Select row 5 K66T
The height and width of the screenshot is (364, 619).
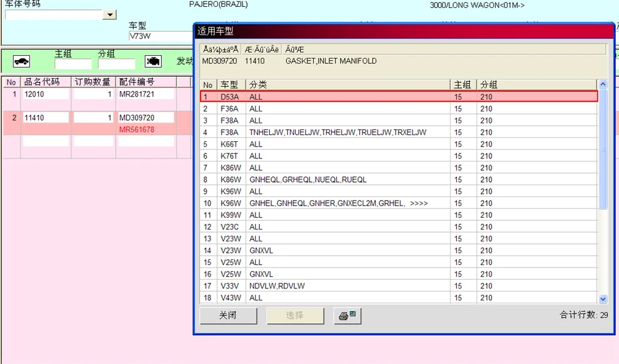pyautogui.click(x=399, y=144)
